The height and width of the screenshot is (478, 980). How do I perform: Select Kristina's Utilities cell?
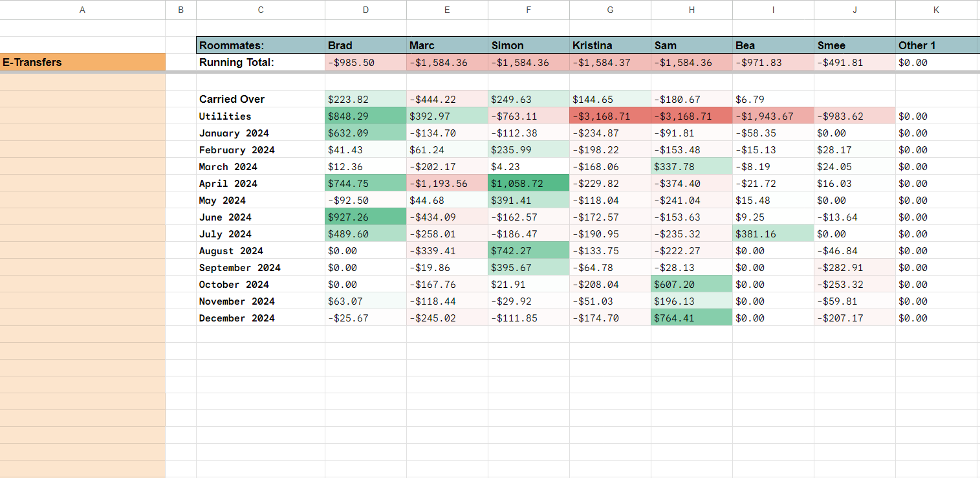pos(610,116)
